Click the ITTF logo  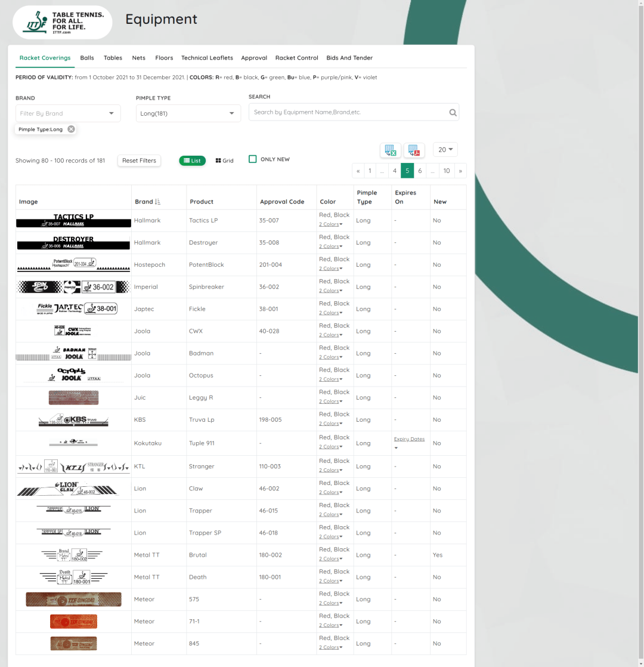pos(63,23)
